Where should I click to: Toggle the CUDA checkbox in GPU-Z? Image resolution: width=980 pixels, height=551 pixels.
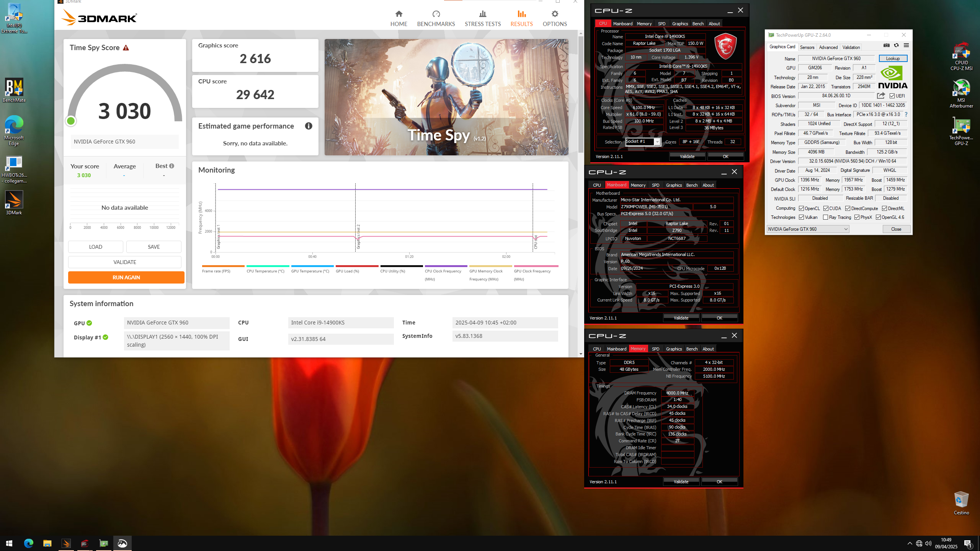[x=826, y=209]
